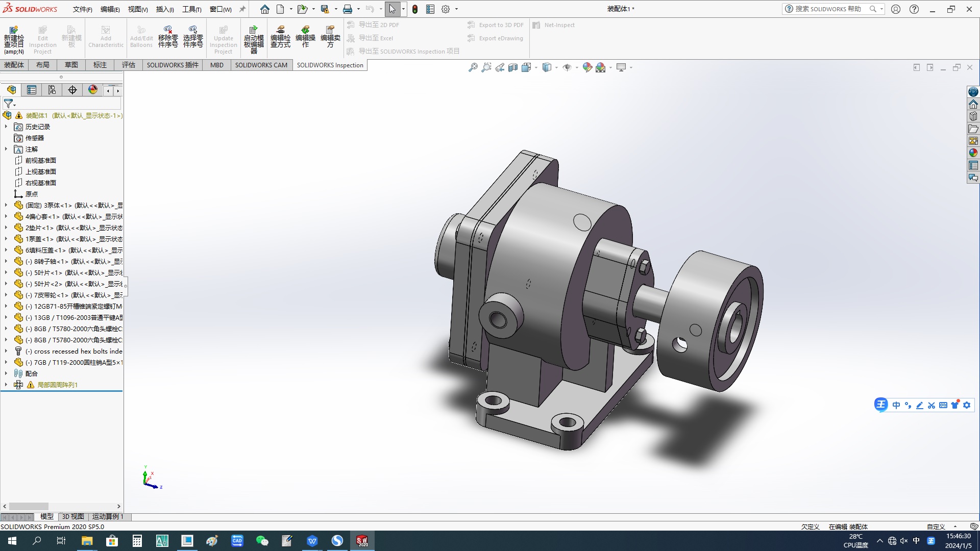Open the PropertyManager tab icon
Viewport: 980px width, 551px height.
(32, 90)
